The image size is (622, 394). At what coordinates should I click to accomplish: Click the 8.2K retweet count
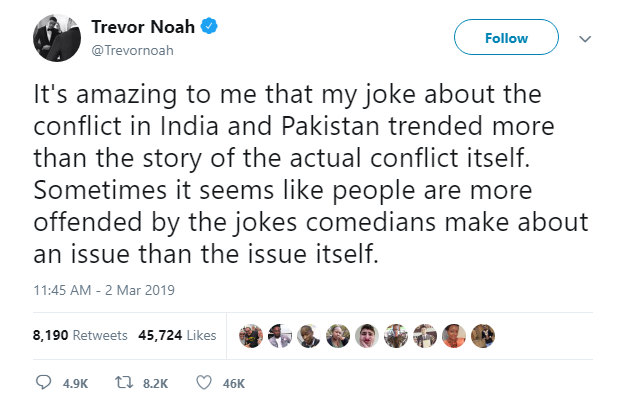[156, 384]
